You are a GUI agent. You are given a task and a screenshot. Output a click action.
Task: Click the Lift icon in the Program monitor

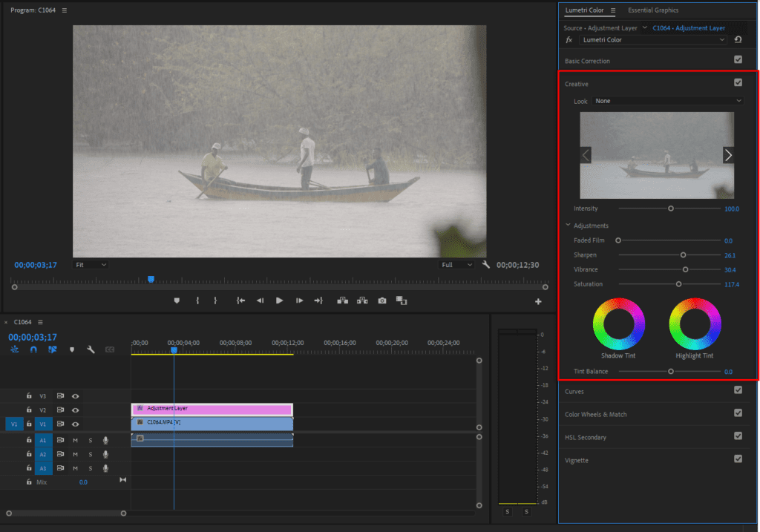click(x=343, y=301)
